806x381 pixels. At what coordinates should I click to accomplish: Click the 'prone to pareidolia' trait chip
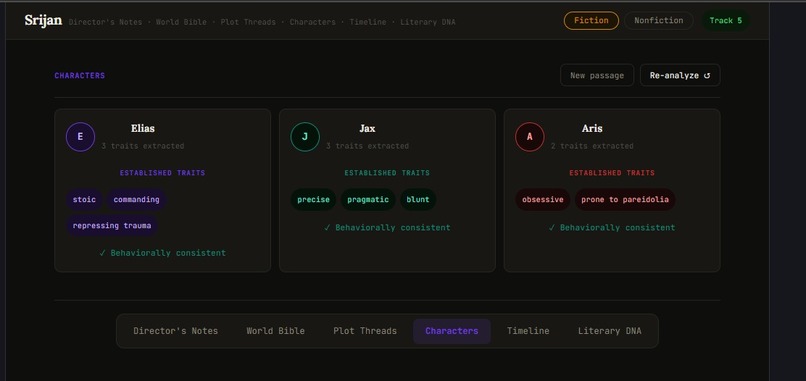(625, 199)
